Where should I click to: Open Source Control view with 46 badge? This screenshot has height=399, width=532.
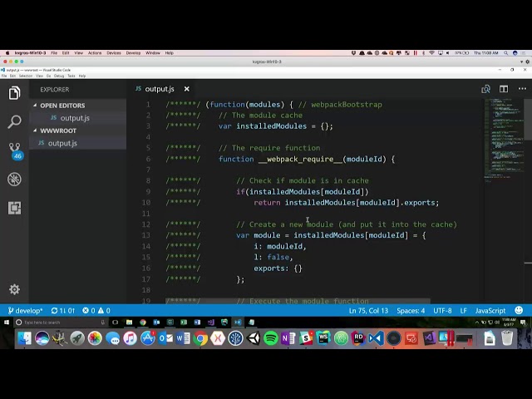(x=16, y=151)
